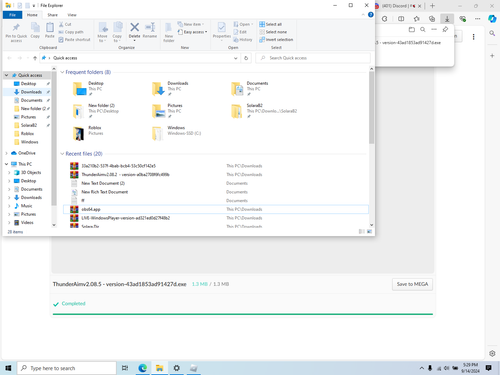Click Select none in ribbon
The image size is (500, 375).
tap(273, 32)
